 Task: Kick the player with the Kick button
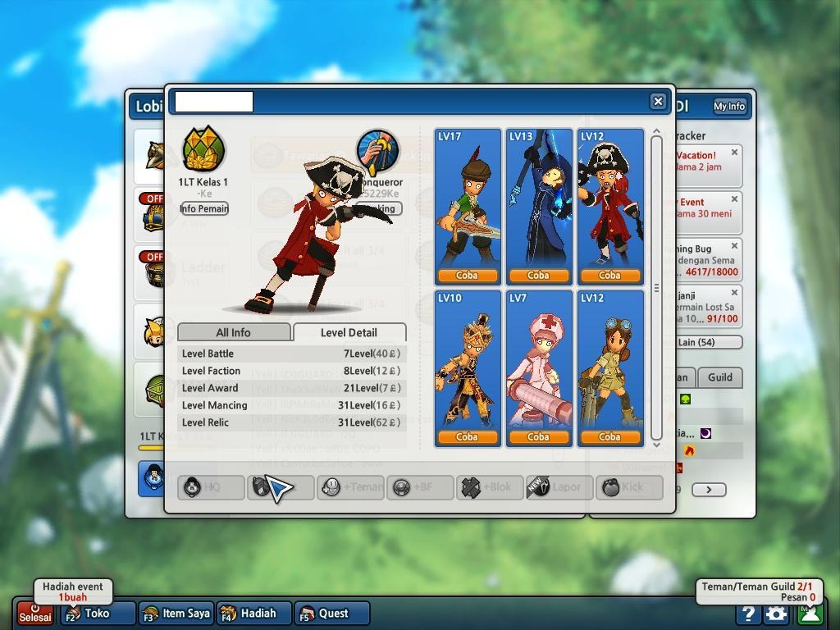click(x=629, y=487)
